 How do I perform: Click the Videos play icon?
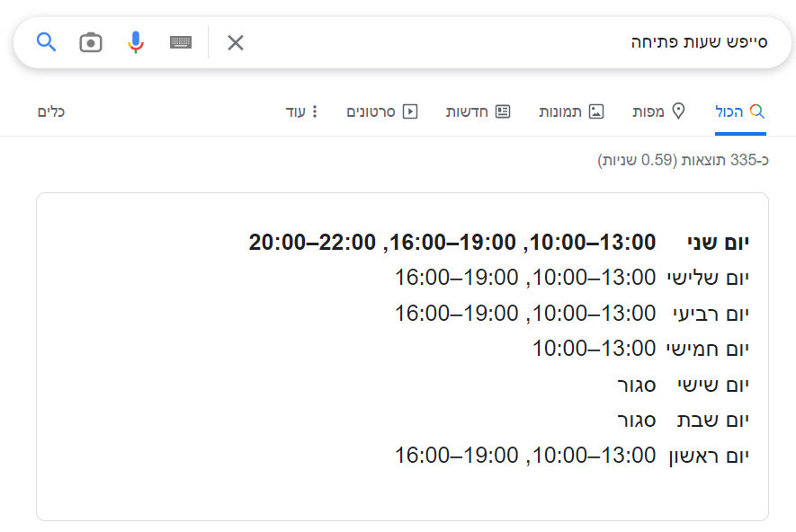410,111
